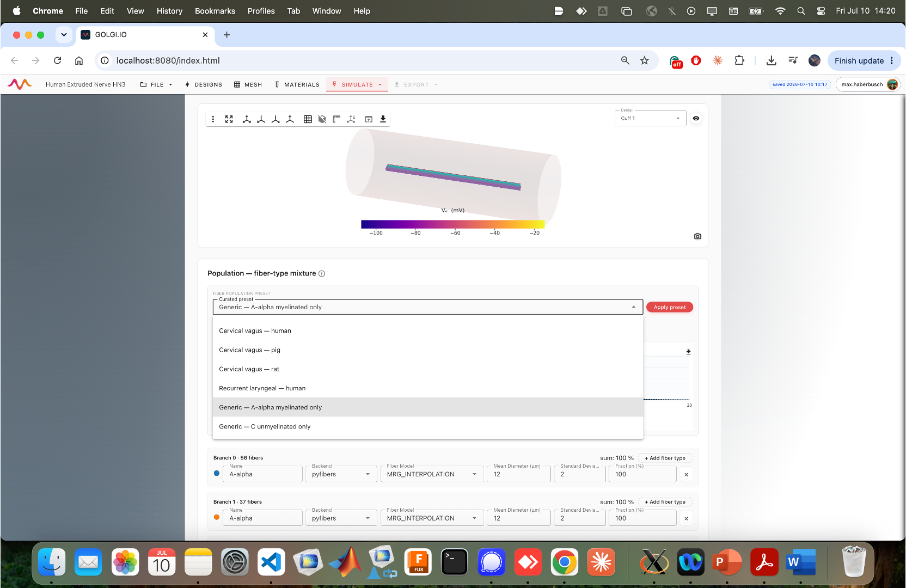Open Branch 1 Backend pyfibers dropdown
Screen dimensions: 906x588
(x=340, y=518)
